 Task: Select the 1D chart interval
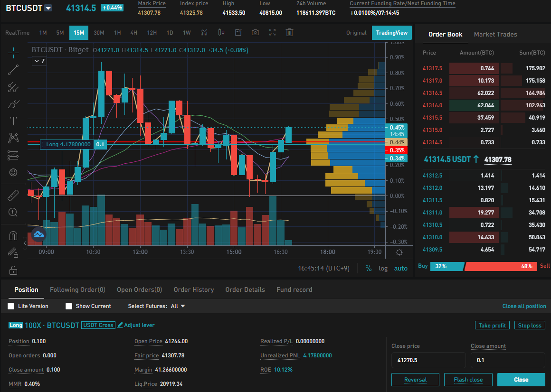(170, 33)
